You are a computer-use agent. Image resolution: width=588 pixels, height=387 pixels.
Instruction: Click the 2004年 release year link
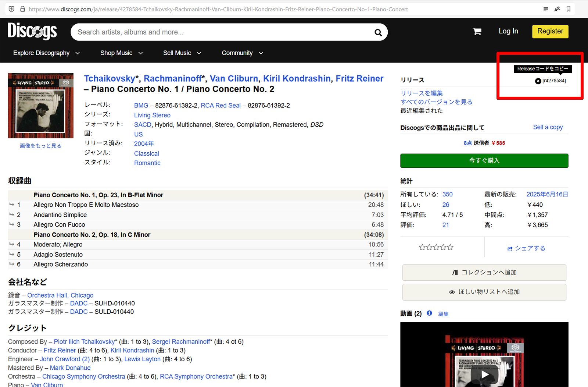pos(144,144)
